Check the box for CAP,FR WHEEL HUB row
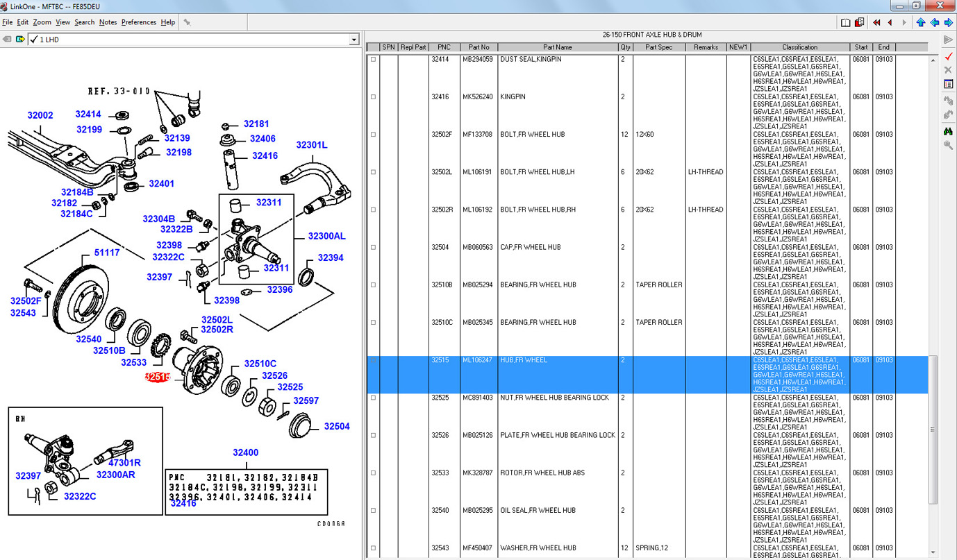Screen dimensions: 957x560 (x=373, y=247)
